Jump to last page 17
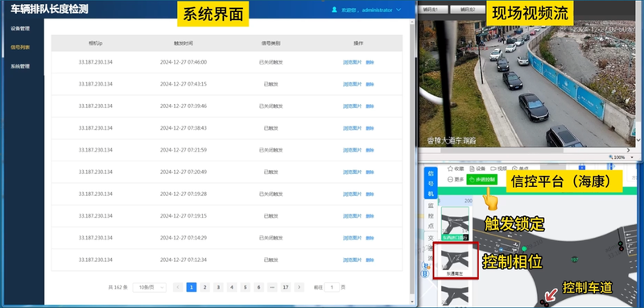This screenshot has height=308, width=644. pyautogui.click(x=286, y=287)
